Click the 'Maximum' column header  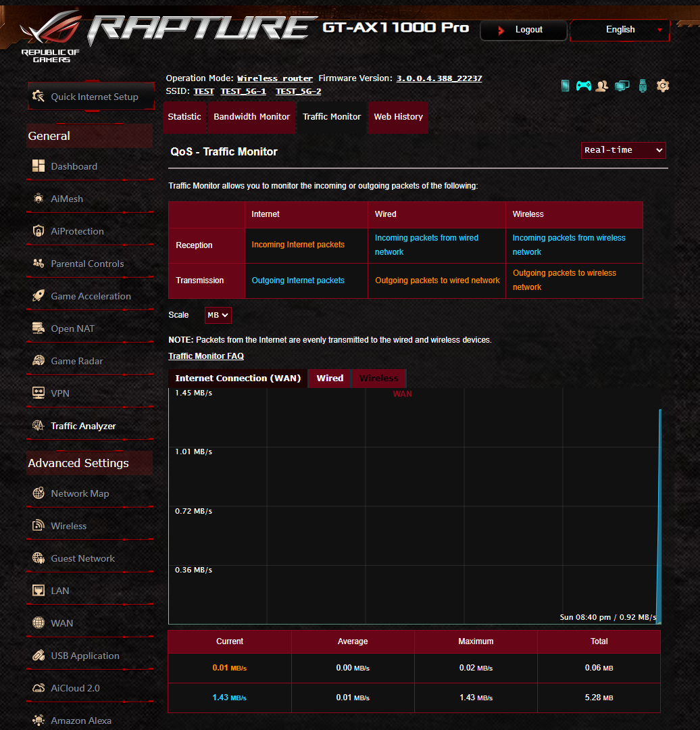coord(476,641)
